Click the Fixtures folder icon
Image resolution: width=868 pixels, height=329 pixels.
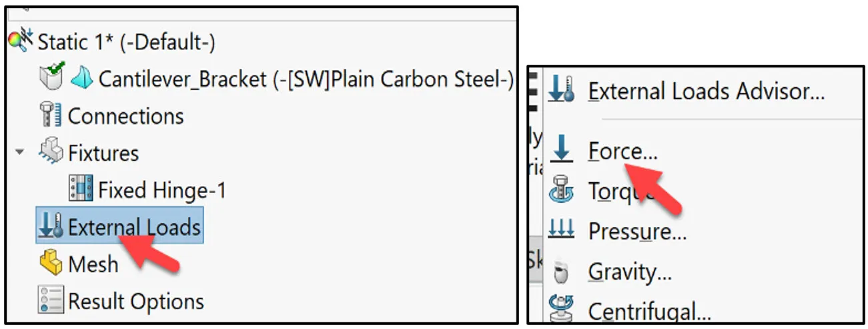[51, 151]
